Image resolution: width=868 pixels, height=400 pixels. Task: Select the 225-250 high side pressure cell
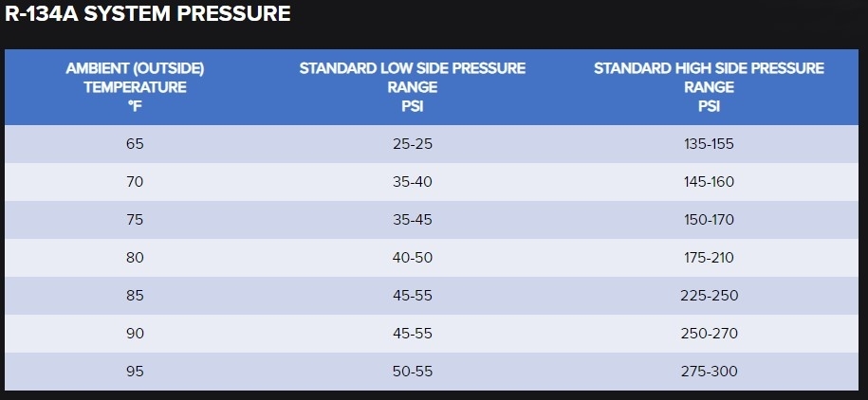709,296
